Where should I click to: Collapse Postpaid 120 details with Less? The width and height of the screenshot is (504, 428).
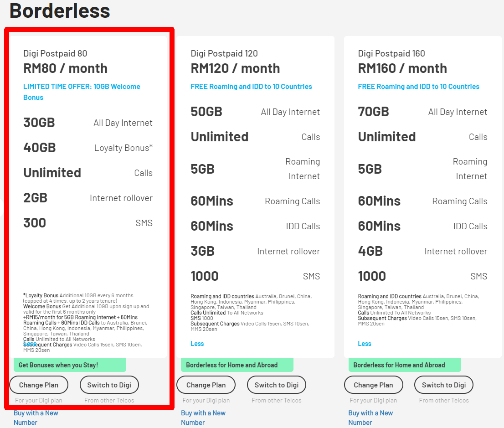click(197, 344)
